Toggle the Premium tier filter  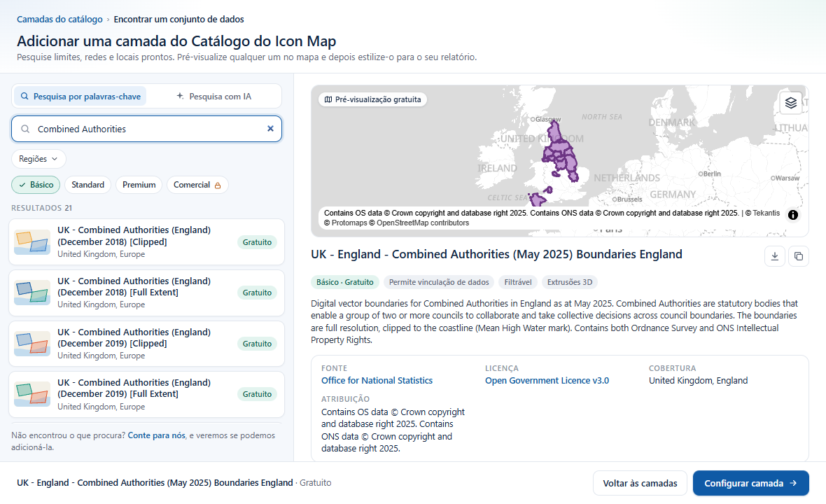[x=139, y=185]
